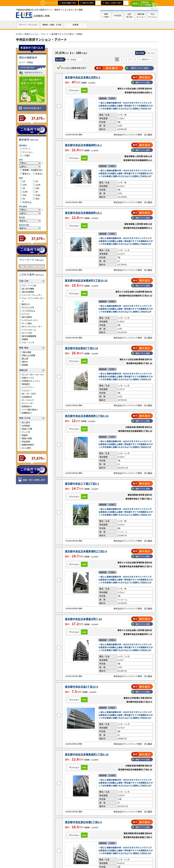
Task: Click the swap icon on 市区町村を選び直す
Action: click(21, 108)
